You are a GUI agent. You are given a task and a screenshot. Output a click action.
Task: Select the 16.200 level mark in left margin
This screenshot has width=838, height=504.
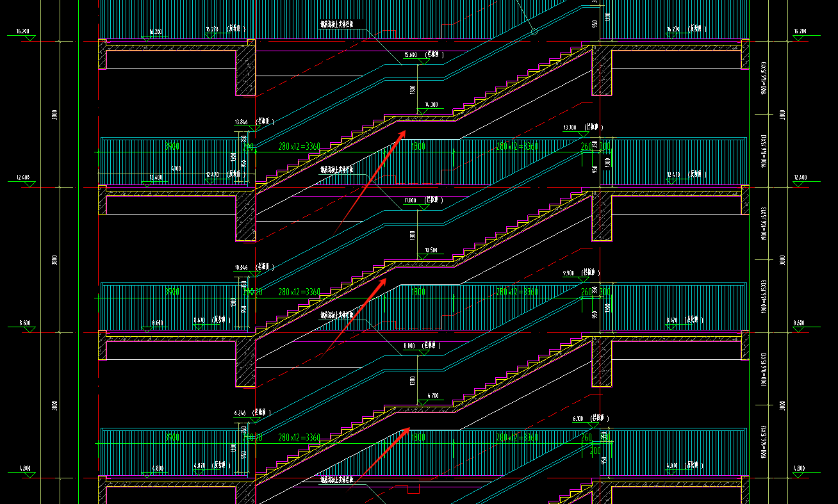22,31
